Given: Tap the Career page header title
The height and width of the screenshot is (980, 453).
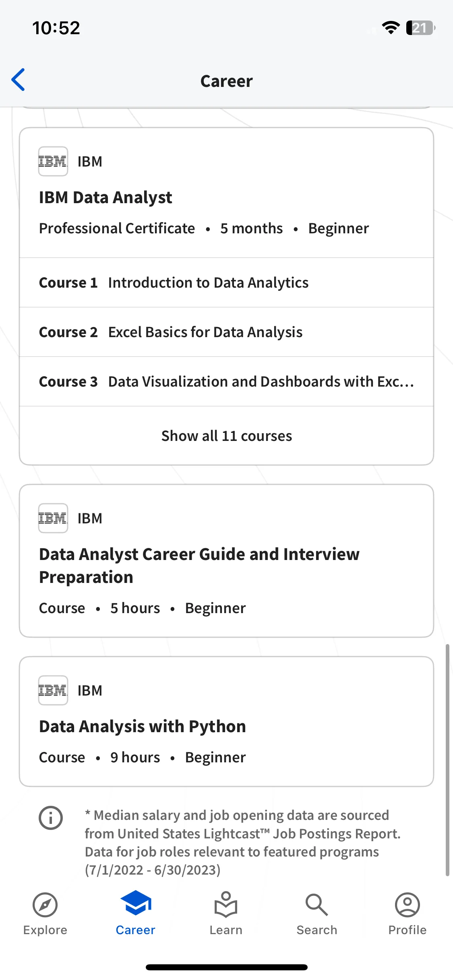Looking at the screenshot, I should click(227, 81).
